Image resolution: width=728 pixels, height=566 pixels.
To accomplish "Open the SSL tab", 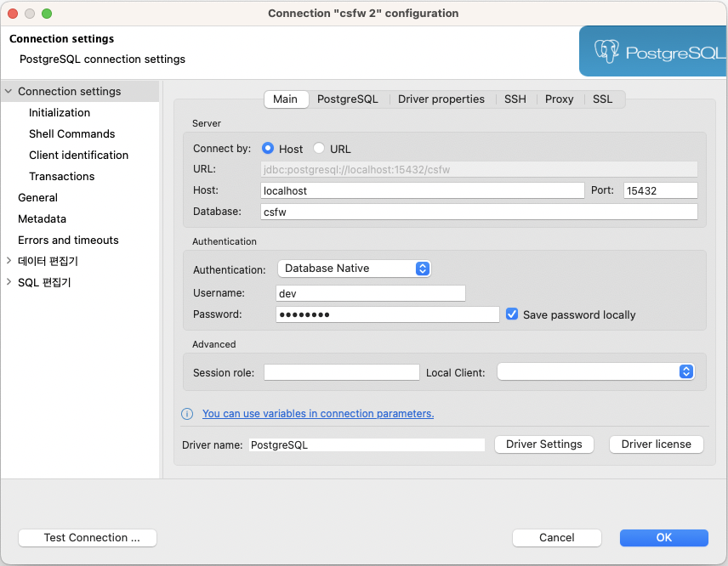I will tap(602, 99).
